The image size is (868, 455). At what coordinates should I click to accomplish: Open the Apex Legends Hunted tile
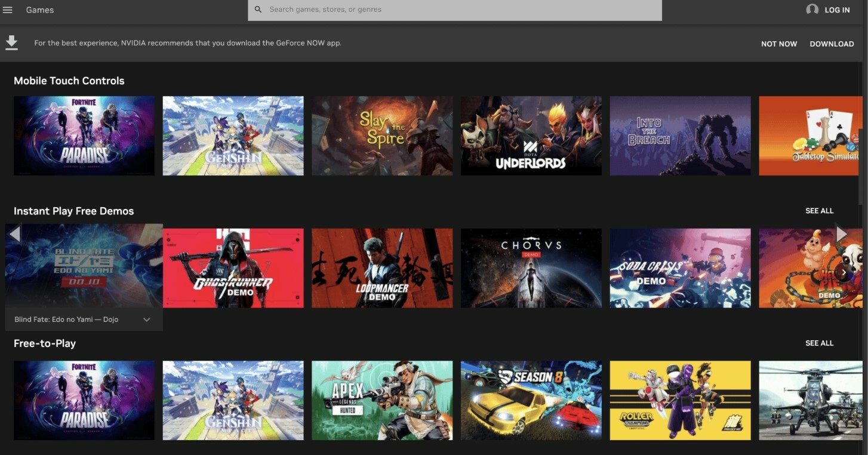pyautogui.click(x=382, y=400)
